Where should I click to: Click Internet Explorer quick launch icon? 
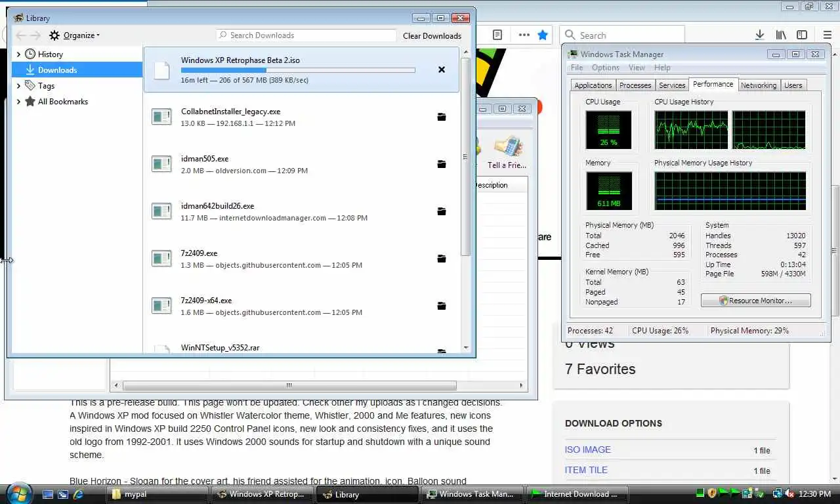click(78, 494)
